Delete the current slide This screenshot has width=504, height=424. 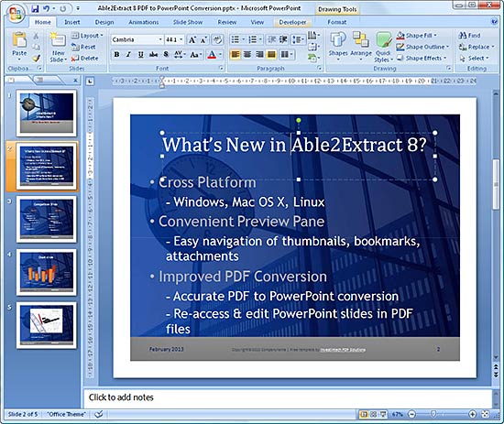pyautogui.click(x=84, y=58)
